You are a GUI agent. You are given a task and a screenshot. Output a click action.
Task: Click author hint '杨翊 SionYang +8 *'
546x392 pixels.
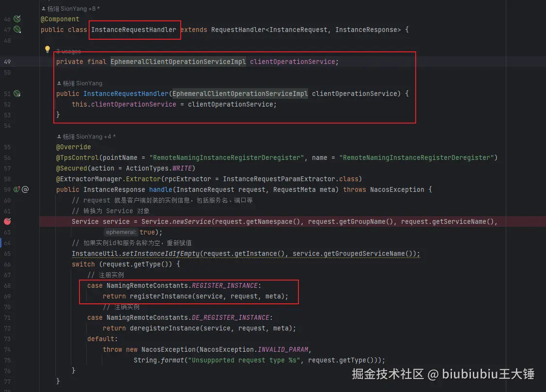(71, 8)
